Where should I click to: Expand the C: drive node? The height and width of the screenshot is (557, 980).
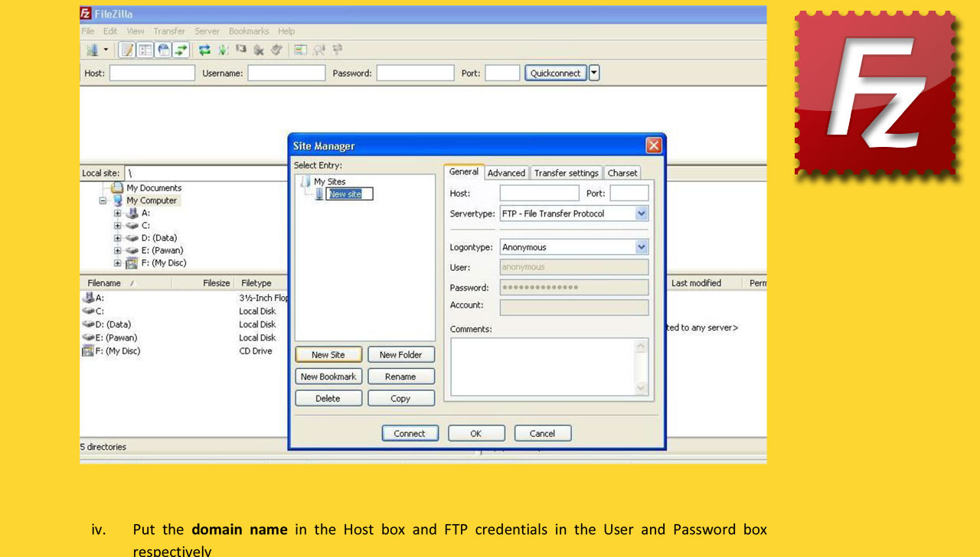118,226
